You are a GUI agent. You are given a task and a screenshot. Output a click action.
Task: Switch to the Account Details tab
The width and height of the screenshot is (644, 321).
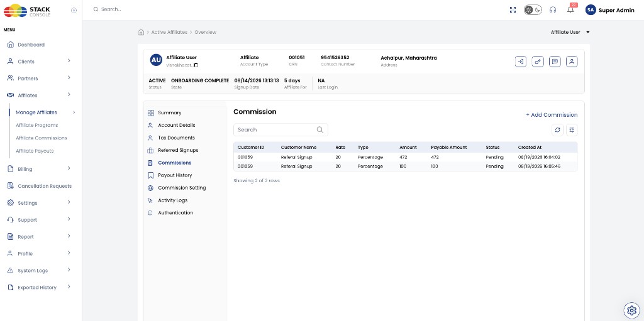point(177,125)
